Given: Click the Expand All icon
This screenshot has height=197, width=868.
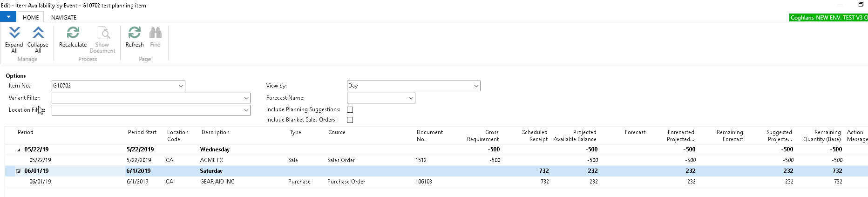Looking at the screenshot, I should coord(14,33).
